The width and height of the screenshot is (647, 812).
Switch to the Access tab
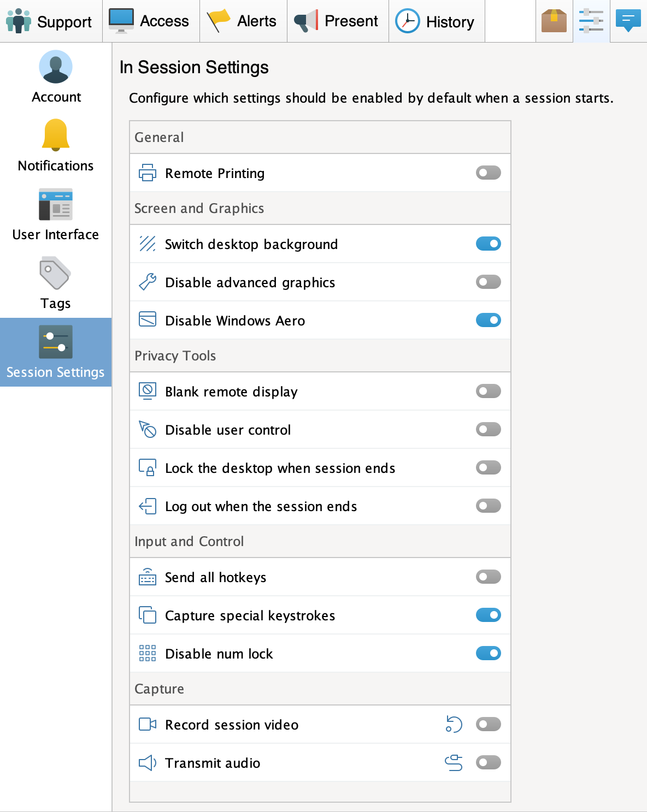tap(151, 21)
